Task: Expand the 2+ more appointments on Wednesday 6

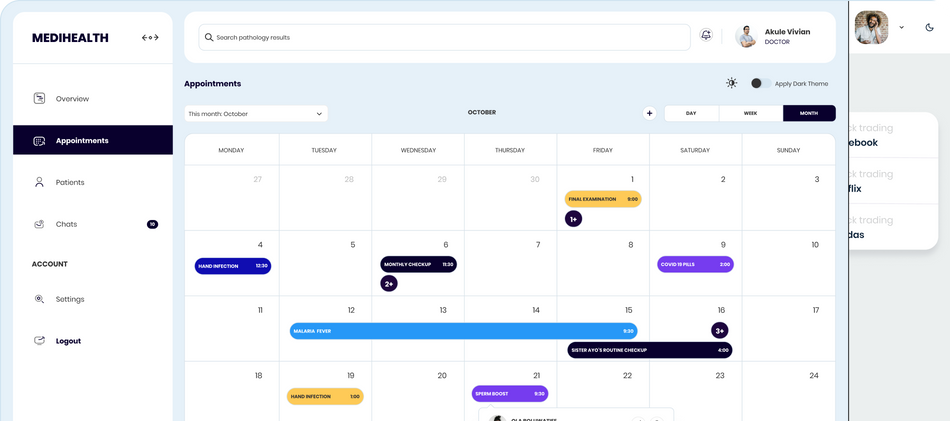Action: click(389, 284)
